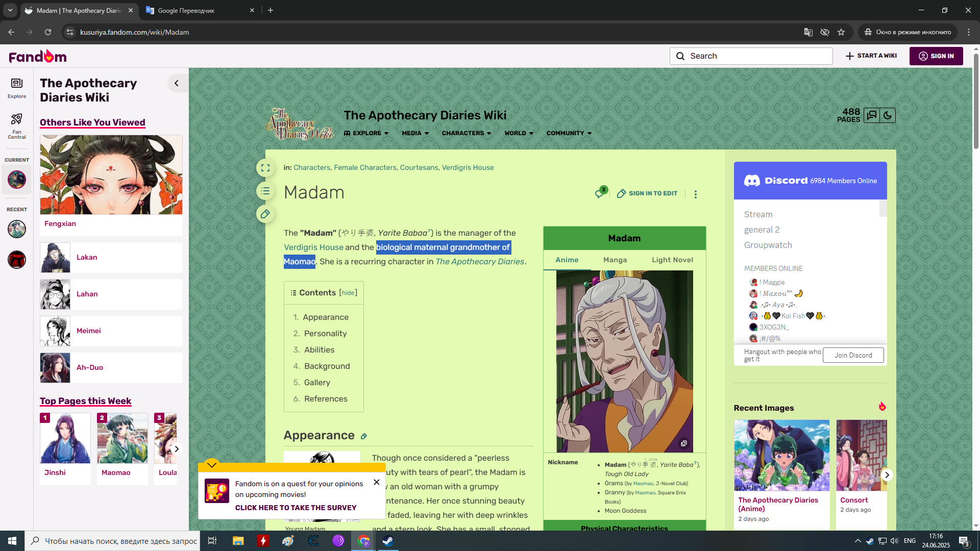Viewport: 980px width, 551px height.
Task: Jump to Personality in Contents
Action: (325, 334)
